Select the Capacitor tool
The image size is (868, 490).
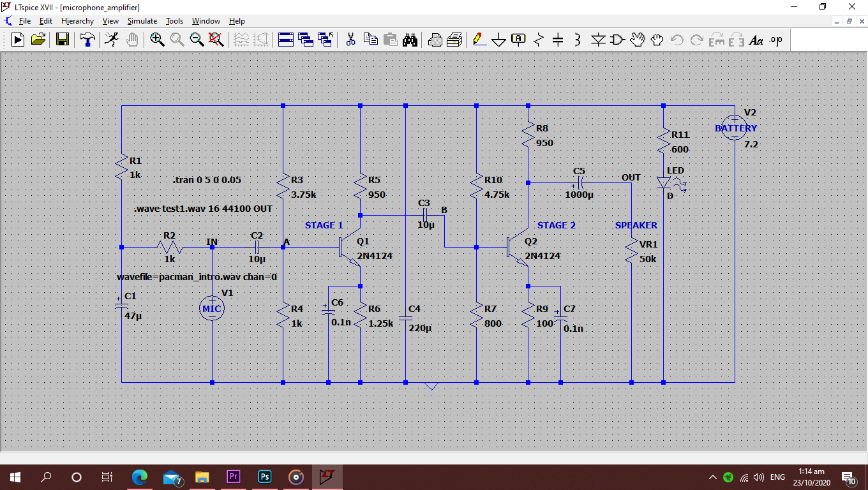(557, 40)
